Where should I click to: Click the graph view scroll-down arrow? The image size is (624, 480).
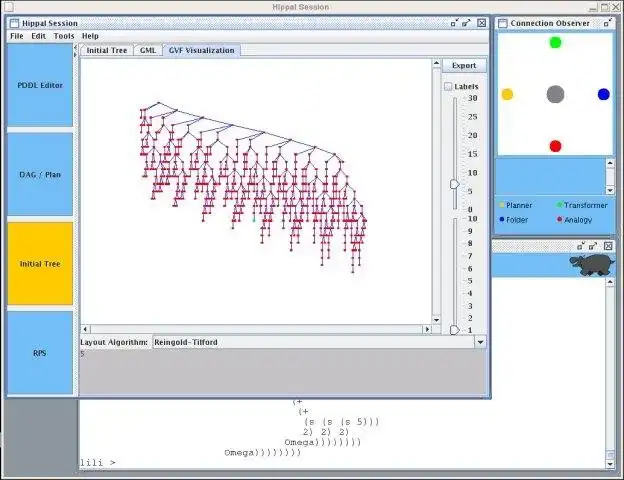pos(436,320)
